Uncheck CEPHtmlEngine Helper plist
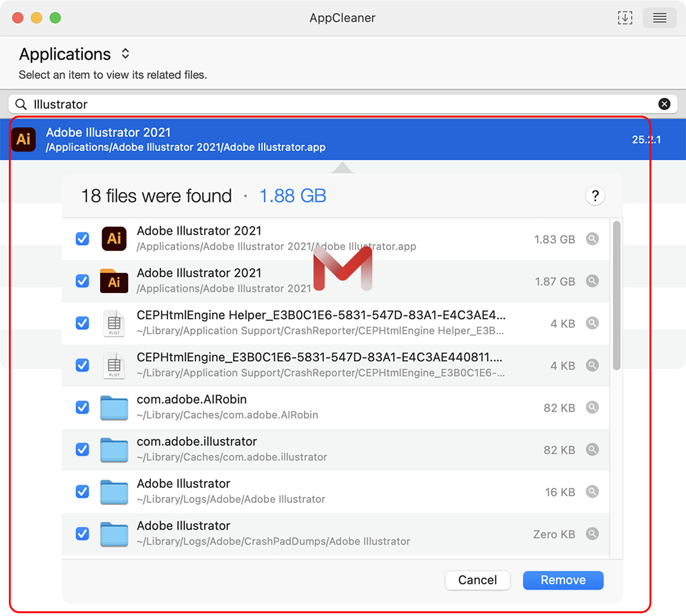 click(x=82, y=323)
